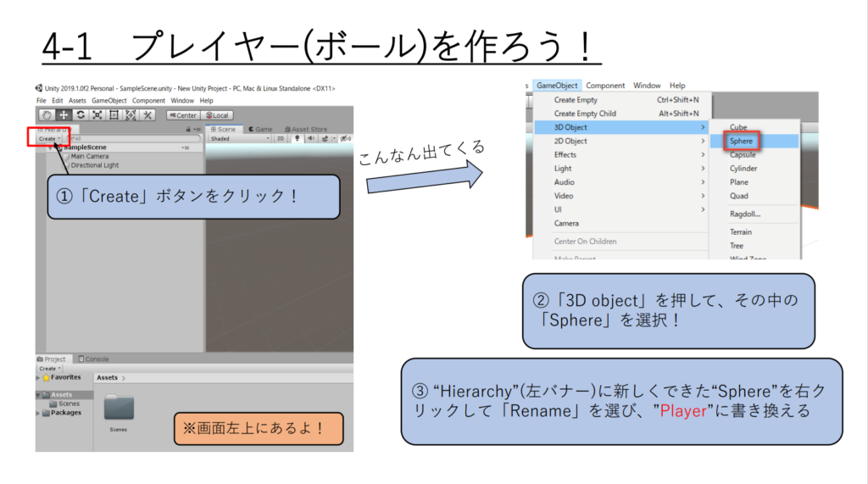The height and width of the screenshot is (484, 868).
Task: Toggle scene lighting lightbulb button
Action: (297, 138)
